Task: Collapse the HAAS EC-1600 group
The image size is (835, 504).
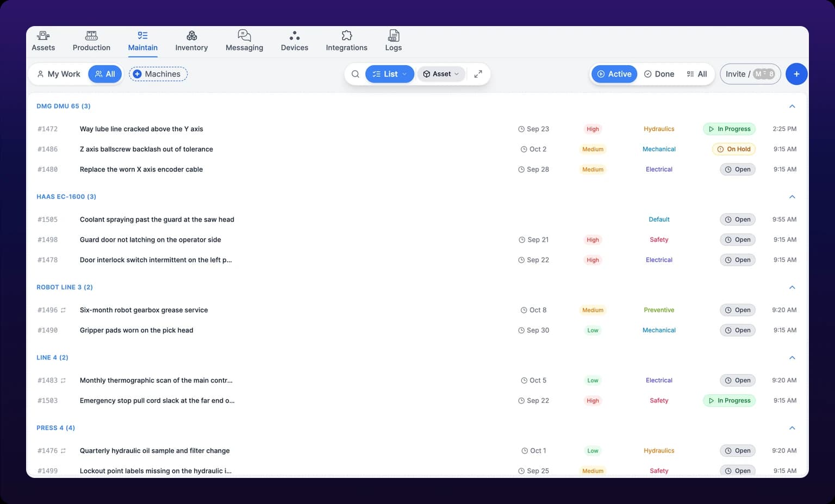Action: pyautogui.click(x=792, y=197)
